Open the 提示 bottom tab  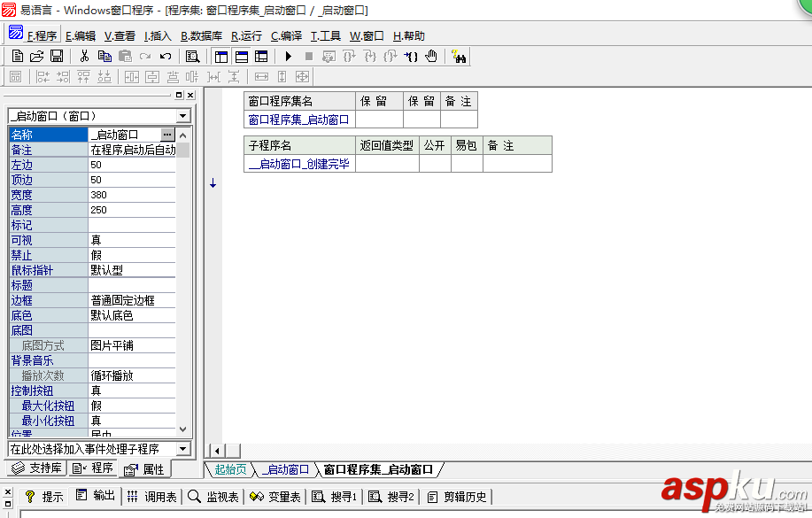click(x=44, y=497)
